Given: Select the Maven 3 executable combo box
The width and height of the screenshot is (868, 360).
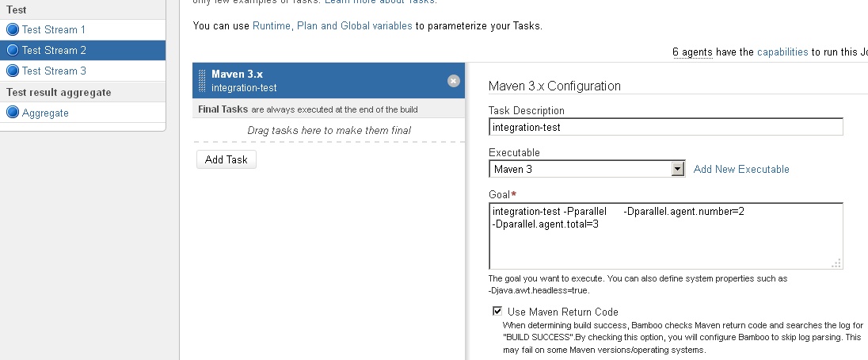Looking at the screenshot, I should point(587,169).
